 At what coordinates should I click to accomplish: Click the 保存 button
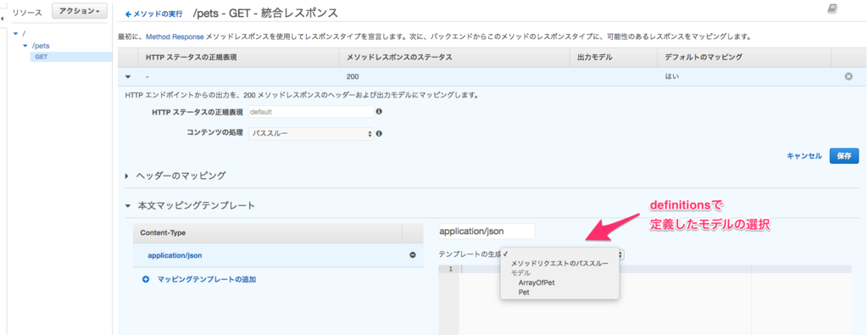(843, 155)
